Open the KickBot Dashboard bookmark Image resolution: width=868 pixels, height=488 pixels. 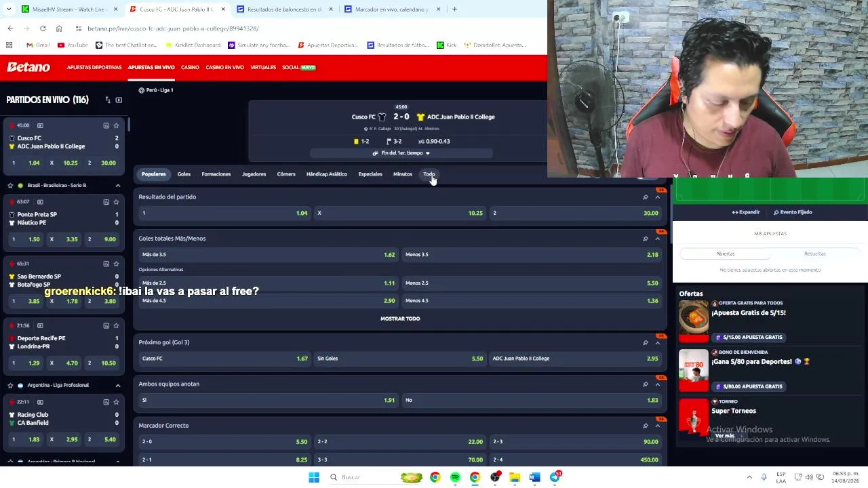tap(193, 45)
